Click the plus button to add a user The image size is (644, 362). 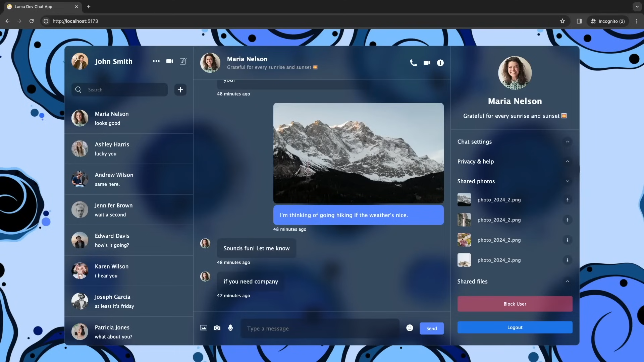pos(180,89)
